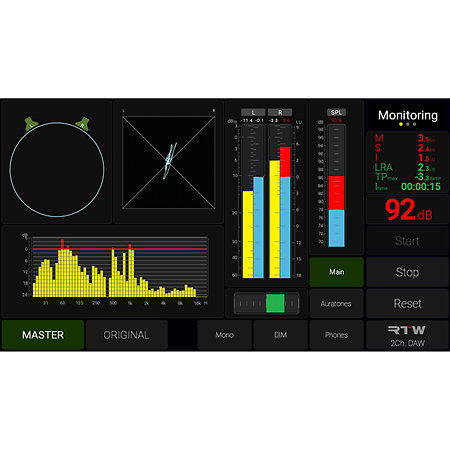Click the S short-term loudness value 2.4
This screenshot has width=450, height=450.
(426, 148)
